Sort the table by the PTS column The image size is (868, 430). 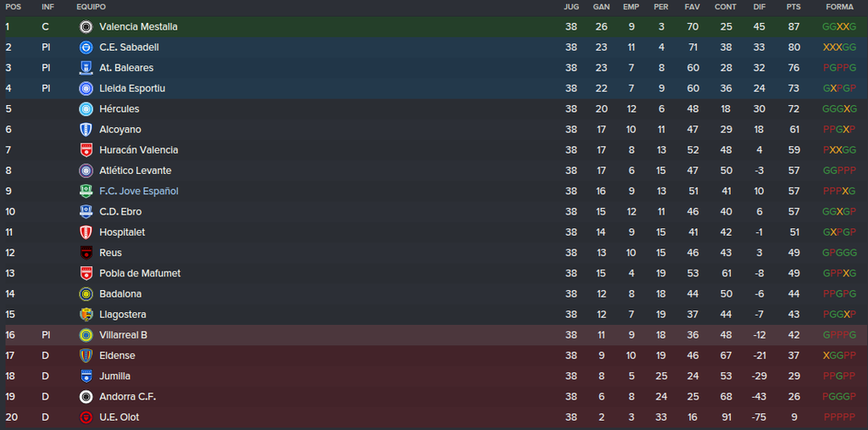click(793, 7)
